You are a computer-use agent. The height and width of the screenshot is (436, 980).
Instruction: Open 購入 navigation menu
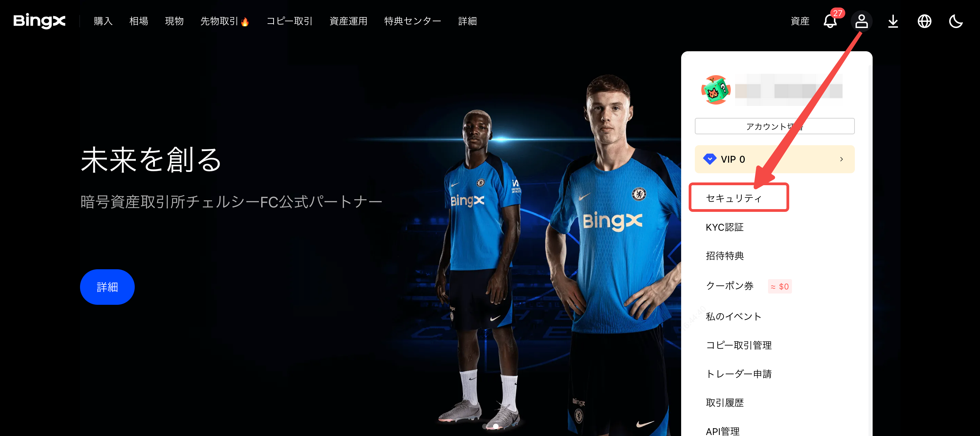(x=103, y=21)
